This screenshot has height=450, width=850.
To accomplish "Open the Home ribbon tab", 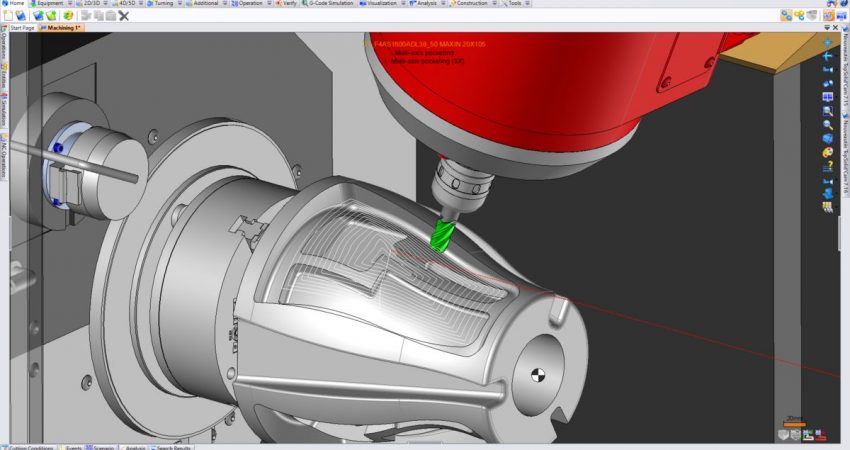I will (x=13, y=3).
